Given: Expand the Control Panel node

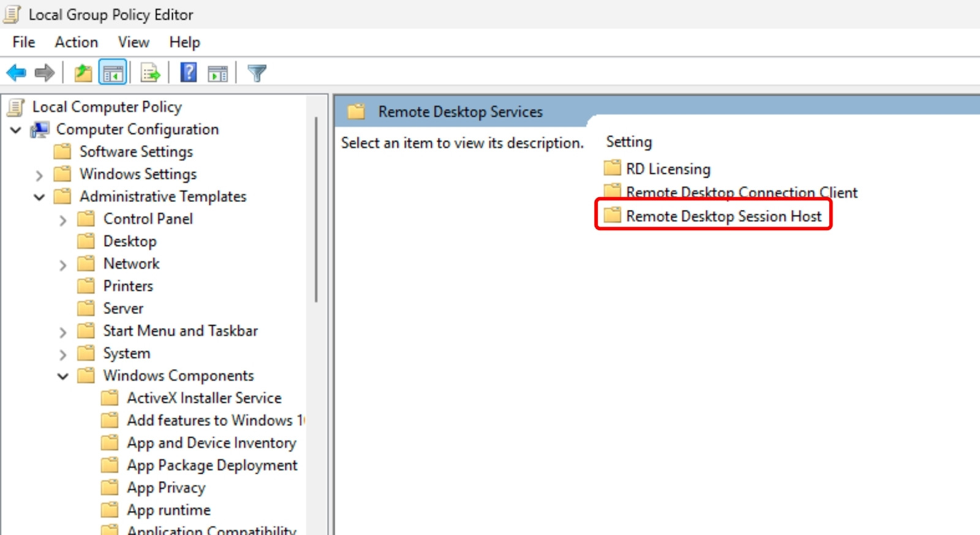Looking at the screenshot, I should click(x=63, y=220).
